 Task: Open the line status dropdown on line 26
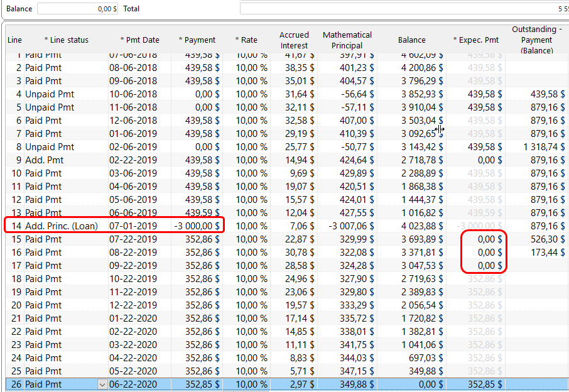coord(103,384)
